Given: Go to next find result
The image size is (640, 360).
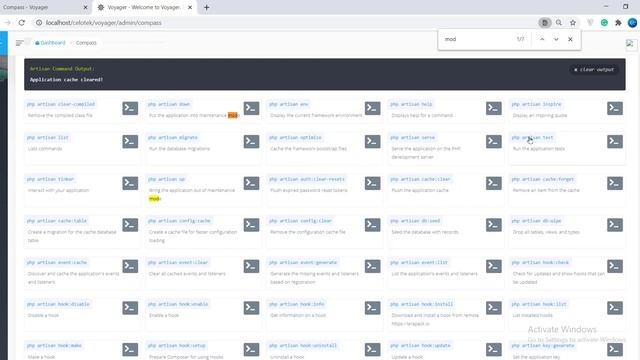Looking at the screenshot, I should 556,39.
